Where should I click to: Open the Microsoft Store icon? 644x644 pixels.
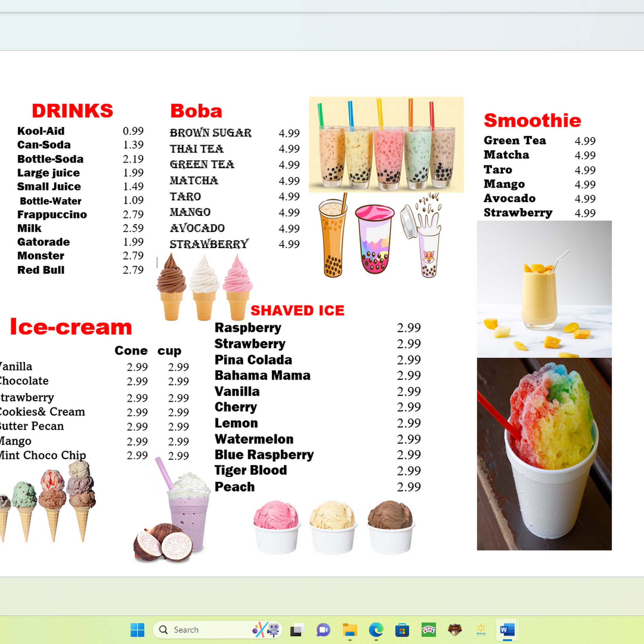(x=402, y=630)
